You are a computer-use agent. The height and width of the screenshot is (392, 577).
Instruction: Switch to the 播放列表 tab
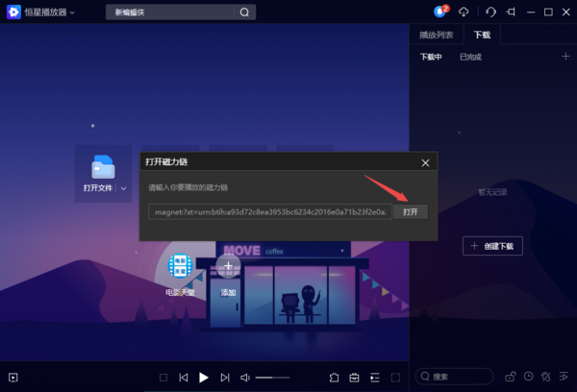[x=436, y=35]
